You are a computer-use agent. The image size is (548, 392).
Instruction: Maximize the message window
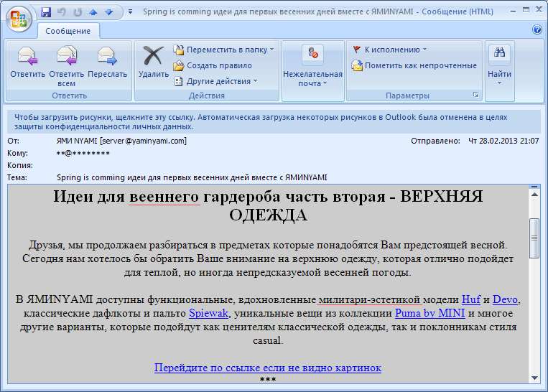click(x=526, y=10)
